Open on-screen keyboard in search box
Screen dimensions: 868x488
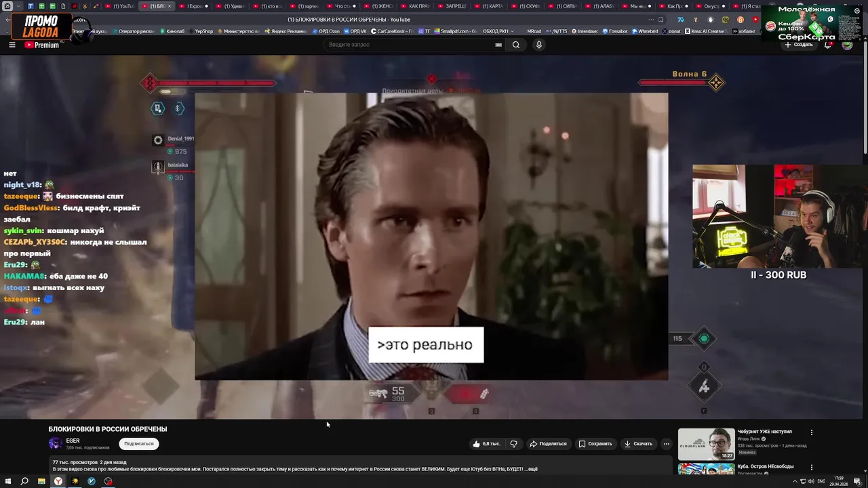coord(498,45)
